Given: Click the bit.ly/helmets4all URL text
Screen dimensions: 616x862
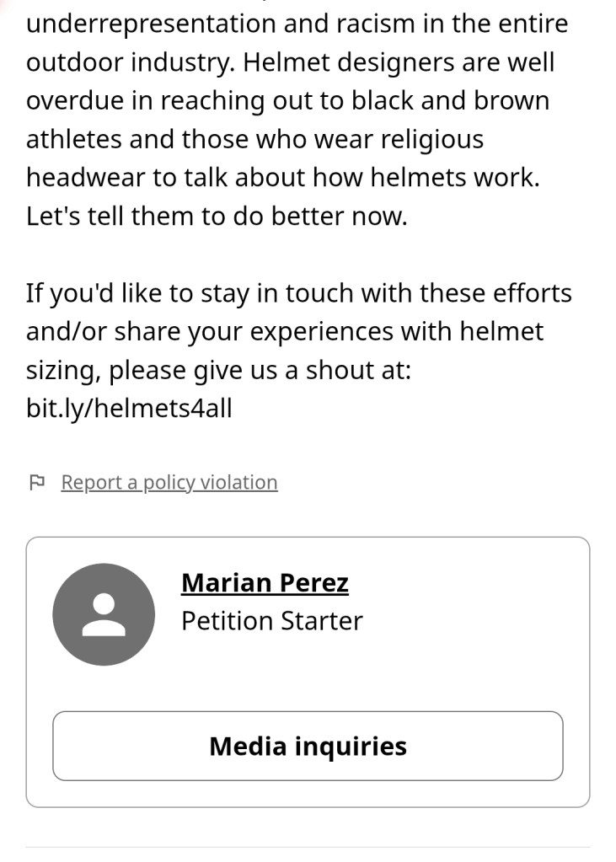Looking at the screenshot, I should [x=129, y=408].
